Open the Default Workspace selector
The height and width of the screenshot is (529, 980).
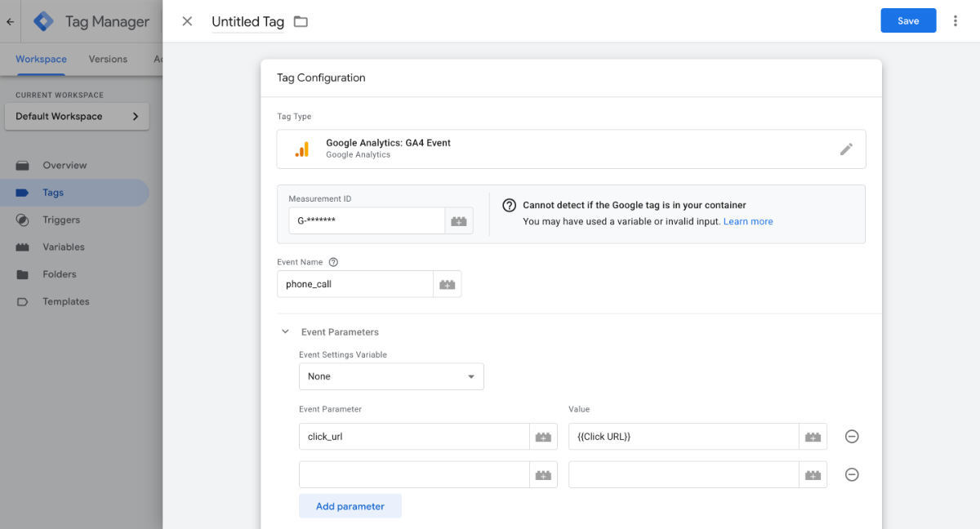77,117
